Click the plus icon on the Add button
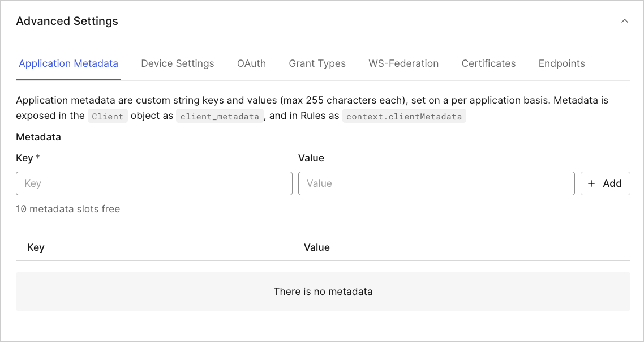 click(591, 183)
